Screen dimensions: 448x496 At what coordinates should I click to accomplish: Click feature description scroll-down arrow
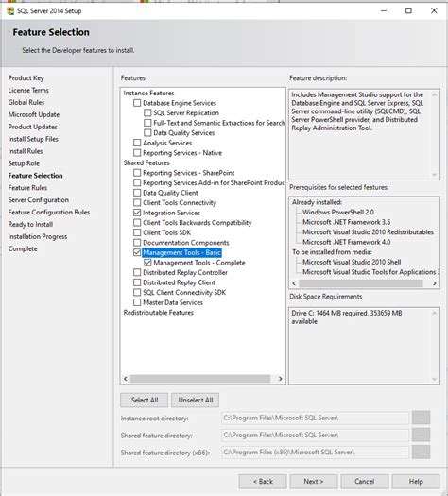coord(435,175)
